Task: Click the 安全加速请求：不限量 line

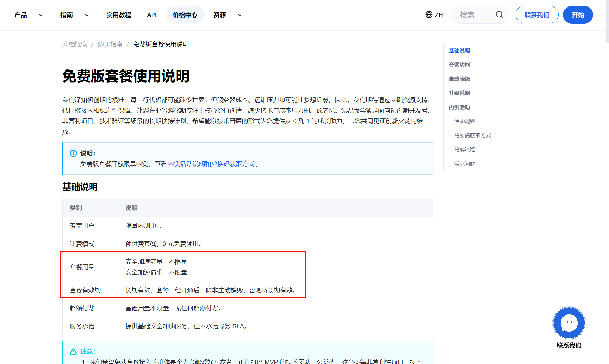Action: (x=156, y=272)
